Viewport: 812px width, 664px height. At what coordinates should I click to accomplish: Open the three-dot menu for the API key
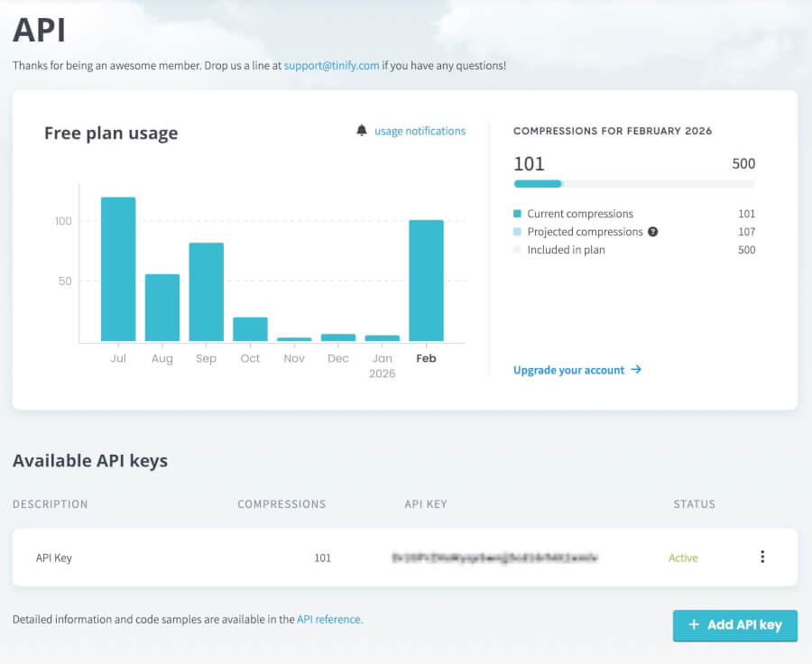click(762, 558)
